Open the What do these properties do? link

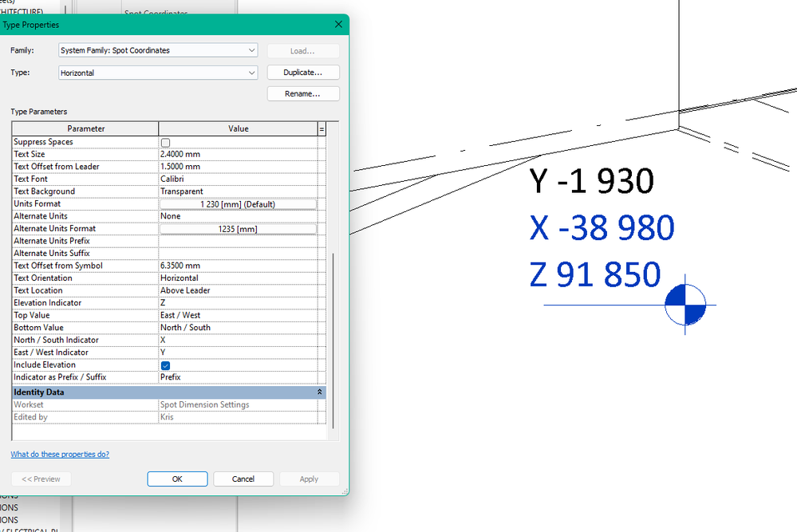click(x=60, y=455)
